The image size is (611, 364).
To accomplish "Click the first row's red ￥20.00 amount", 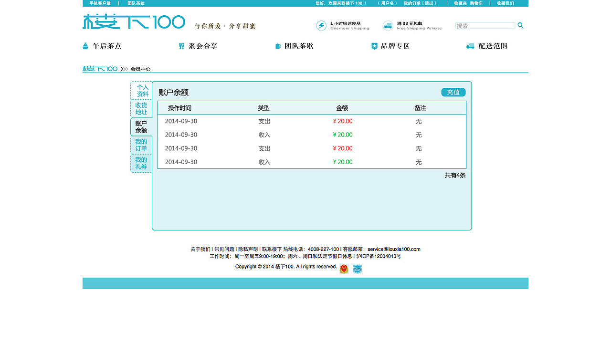I will 343,121.
